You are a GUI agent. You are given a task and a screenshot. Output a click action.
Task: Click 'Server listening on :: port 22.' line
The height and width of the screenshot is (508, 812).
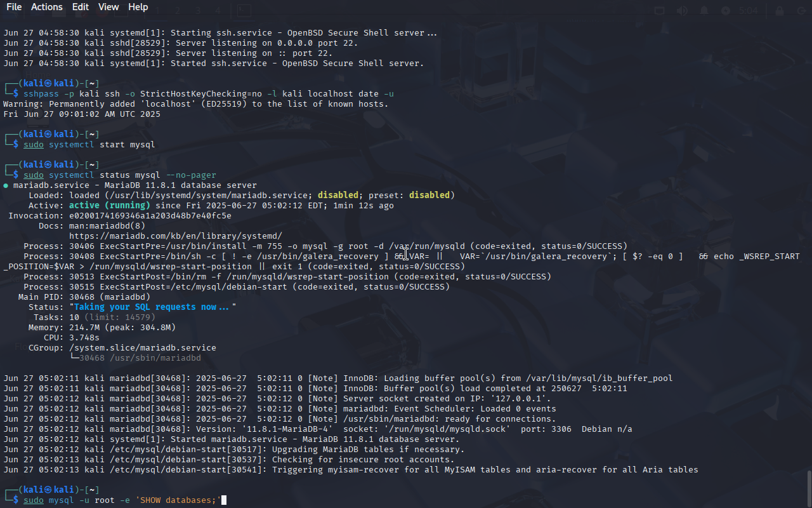point(168,53)
